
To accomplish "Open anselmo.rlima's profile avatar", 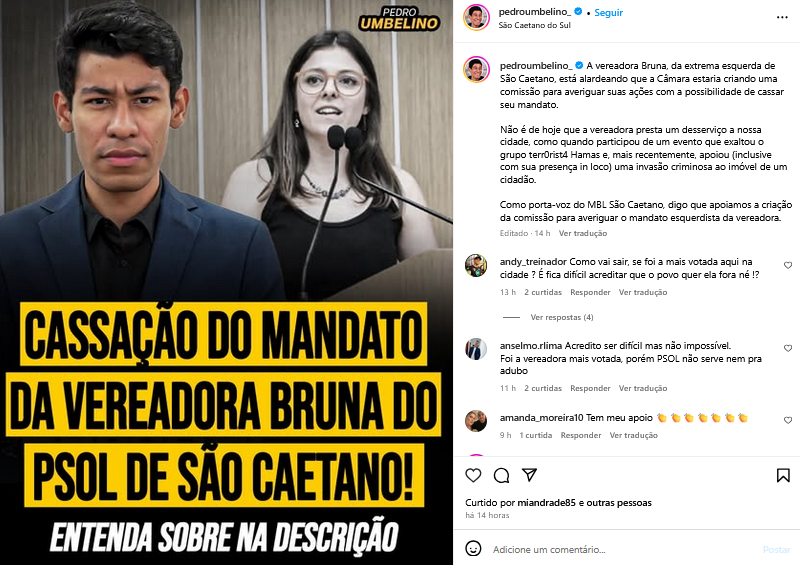I will [x=476, y=350].
